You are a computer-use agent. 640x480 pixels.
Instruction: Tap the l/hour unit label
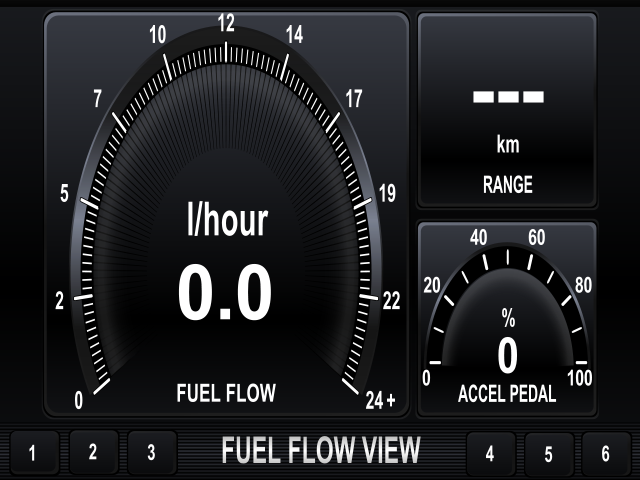tap(227, 220)
